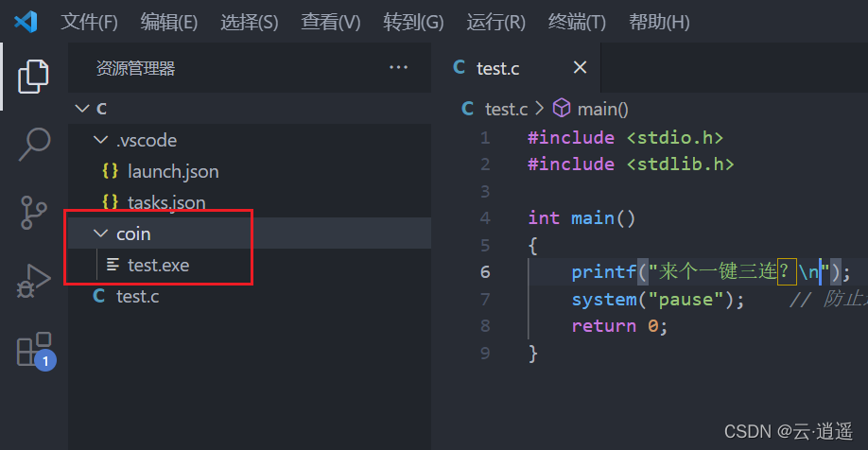
Task: Select the coin folder row
Action: (250, 233)
